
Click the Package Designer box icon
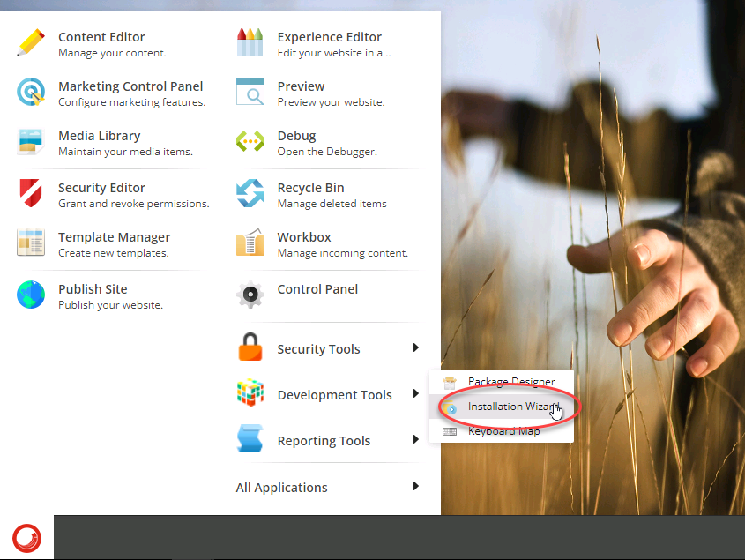click(x=450, y=382)
